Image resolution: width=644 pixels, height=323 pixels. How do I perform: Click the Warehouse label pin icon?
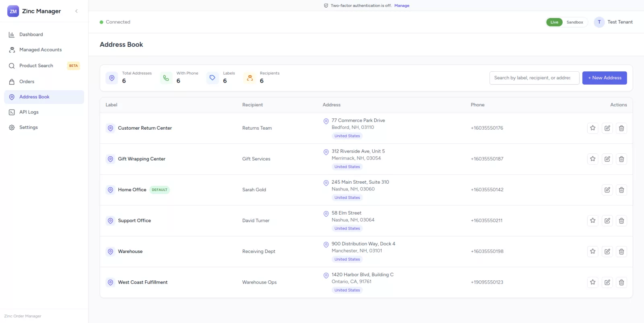click(x=110, y=252)
